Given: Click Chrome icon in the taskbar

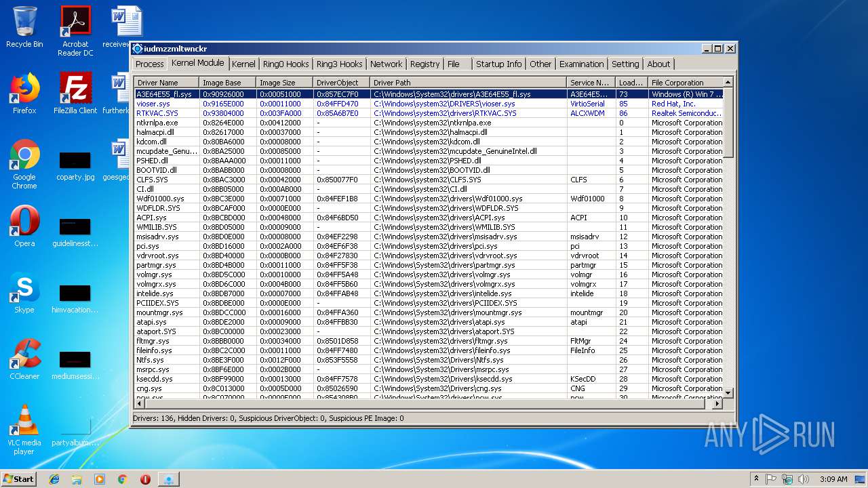Looking at the screenshot, I should 122,479.
